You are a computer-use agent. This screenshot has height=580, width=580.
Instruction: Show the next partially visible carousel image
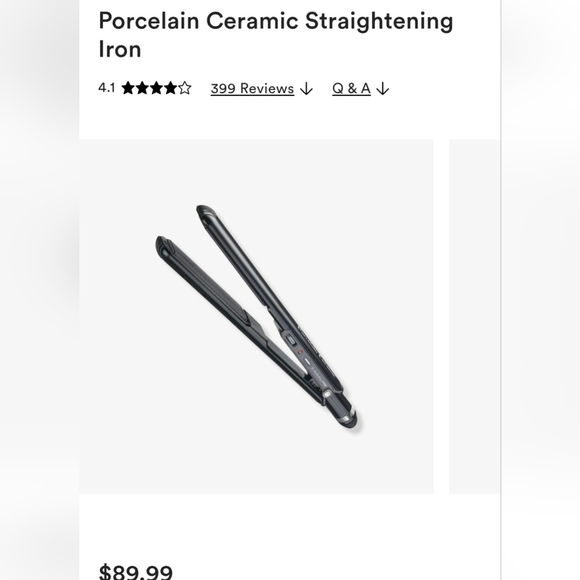475,317
